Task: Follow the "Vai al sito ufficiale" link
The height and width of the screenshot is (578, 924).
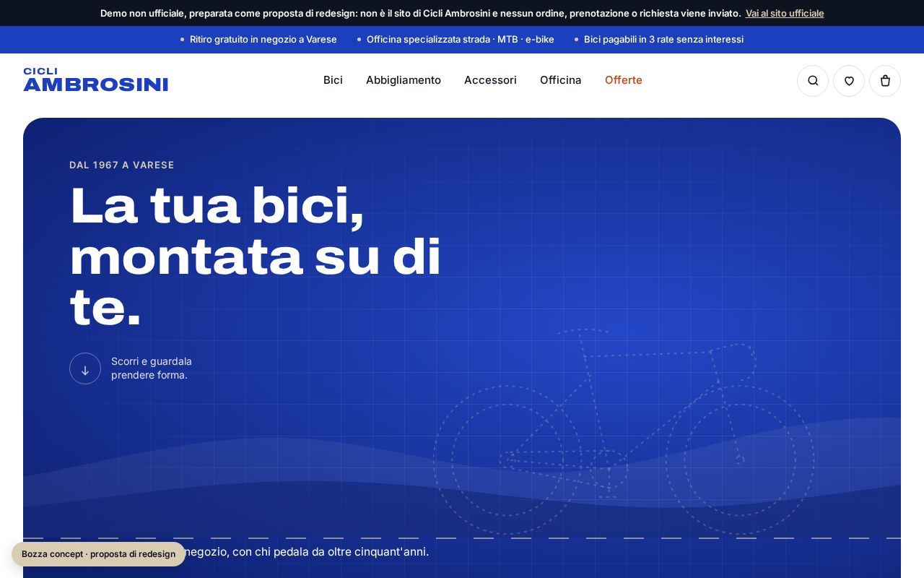Action: 785,13
